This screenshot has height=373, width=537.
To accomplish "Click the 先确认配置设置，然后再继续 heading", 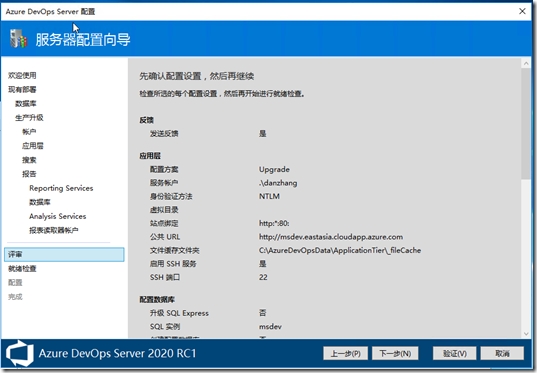I will click(x=197, y=76).
